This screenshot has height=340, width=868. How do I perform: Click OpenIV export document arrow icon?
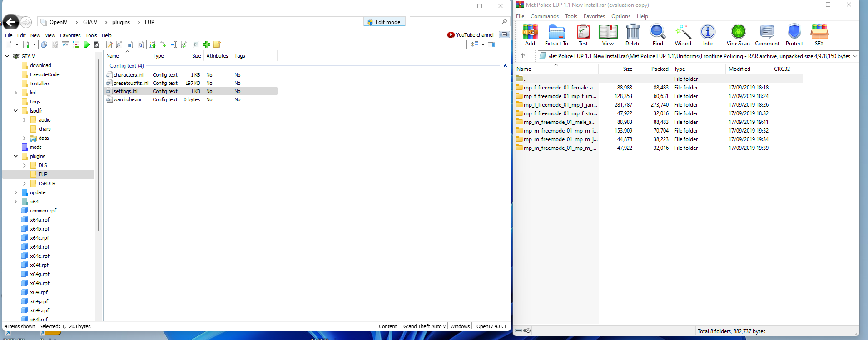click(163, 44)
